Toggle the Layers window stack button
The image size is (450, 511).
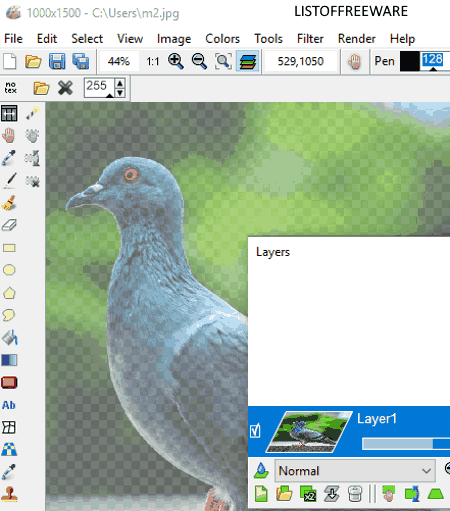[x=248, y=61]
